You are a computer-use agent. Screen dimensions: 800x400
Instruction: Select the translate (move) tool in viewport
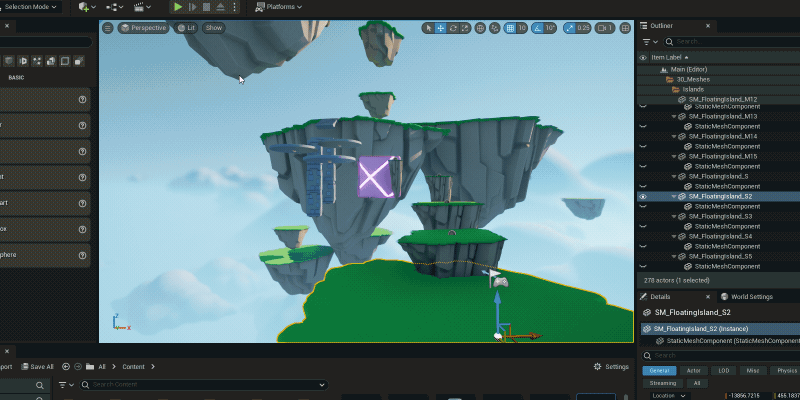[x=441, y=28]
